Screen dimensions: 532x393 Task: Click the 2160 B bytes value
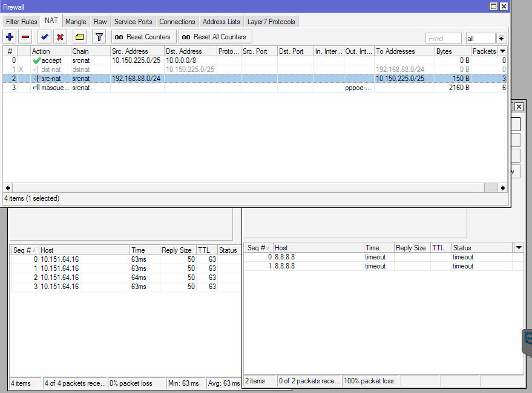[459, 88]
